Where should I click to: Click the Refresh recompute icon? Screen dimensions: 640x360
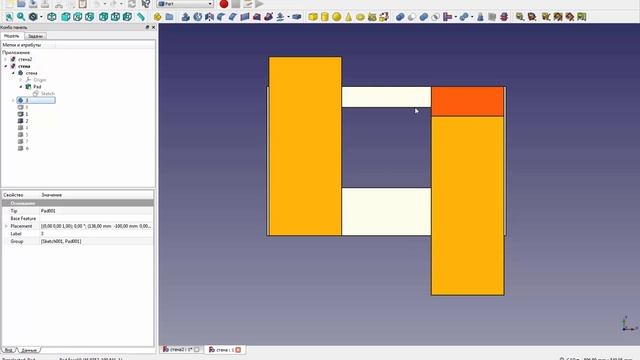(x=132, y=4)
